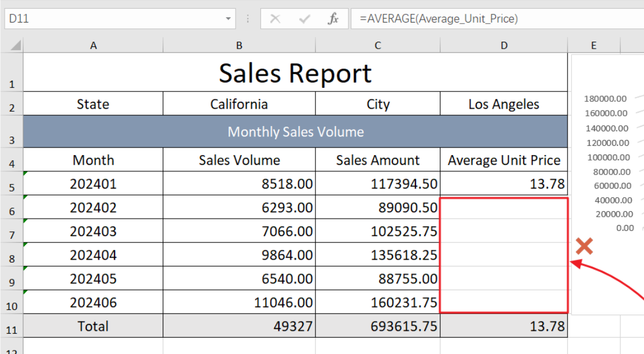Select row 11 header
The height and width of the screenshot is (354, 644).
[12, 326]
